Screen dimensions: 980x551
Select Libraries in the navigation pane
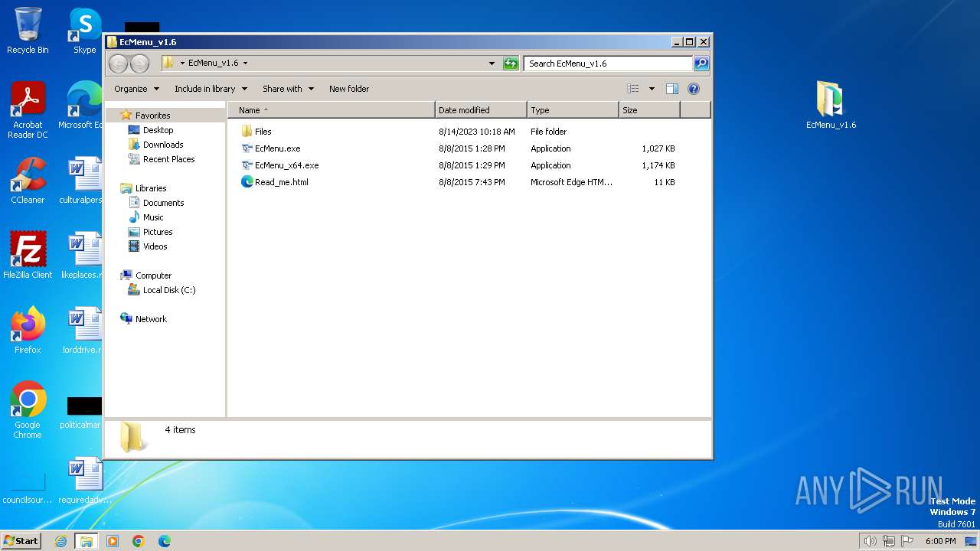[151, 188]
